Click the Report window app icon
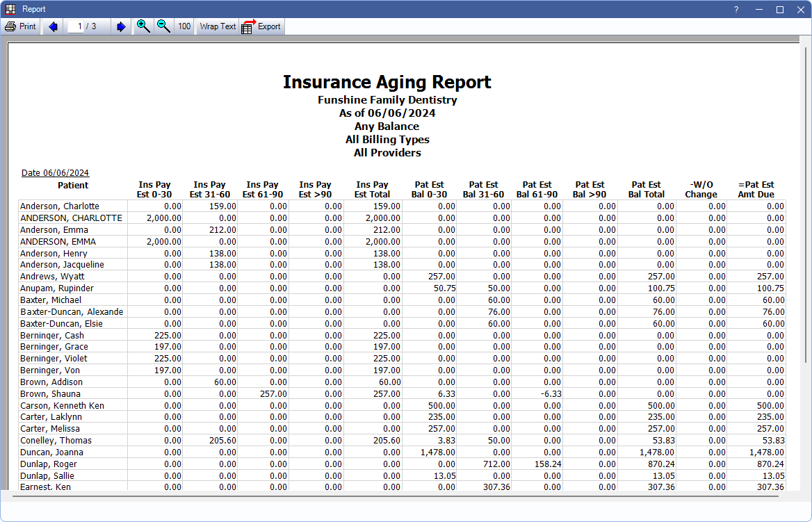812x522 pixels. coord(10,9)
